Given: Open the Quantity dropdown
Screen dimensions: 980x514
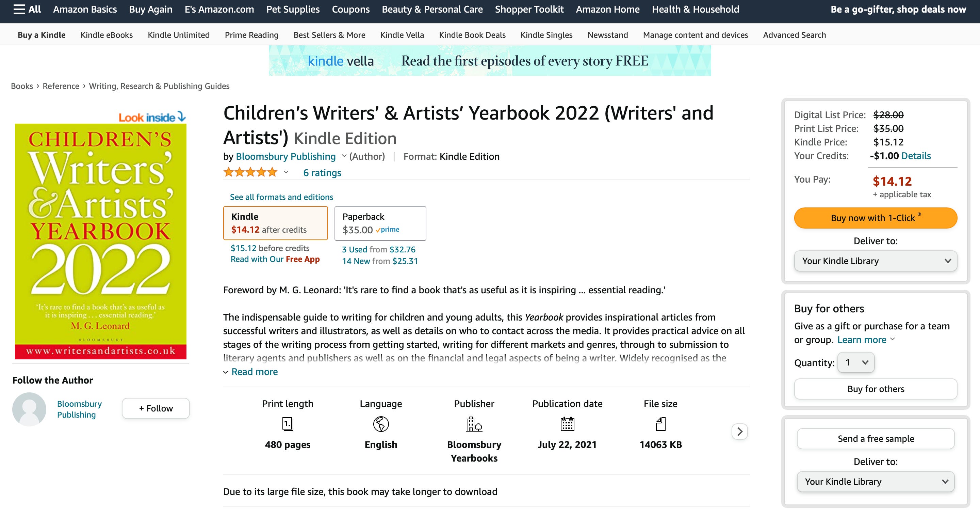Looking at the screenshot, I should [x=856, y=362].
